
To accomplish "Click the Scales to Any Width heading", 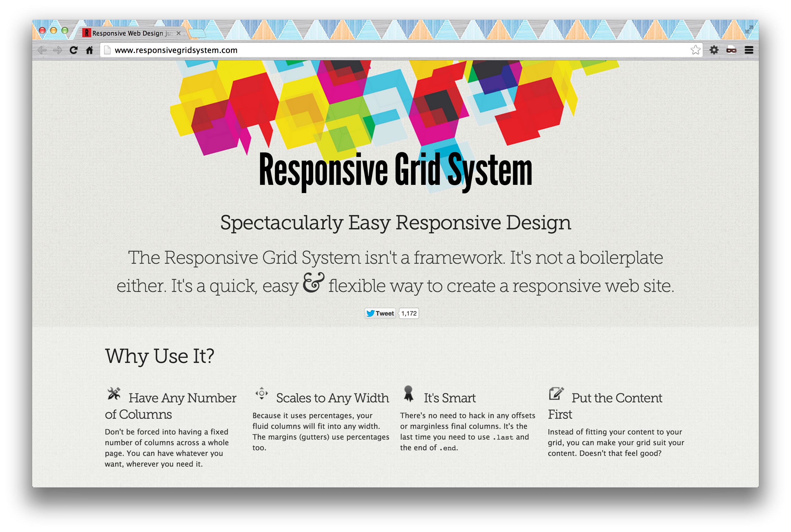I will click(332, 398).
